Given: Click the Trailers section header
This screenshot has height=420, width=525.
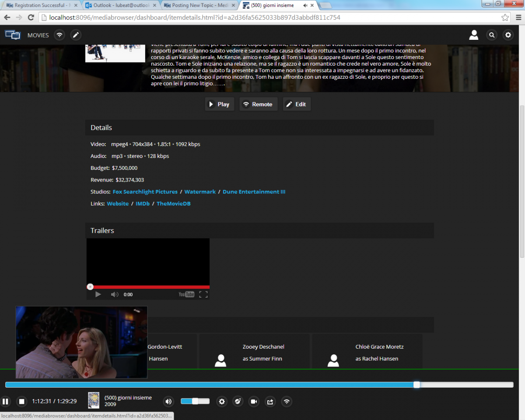Looking at the screenshot, I should point(259,231).
